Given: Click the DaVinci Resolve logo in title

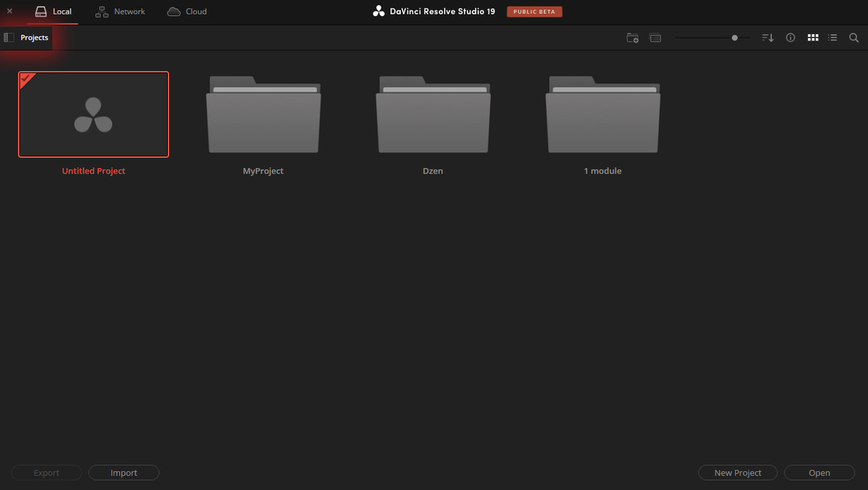Looking at the screenshot, I should point(378,12).
